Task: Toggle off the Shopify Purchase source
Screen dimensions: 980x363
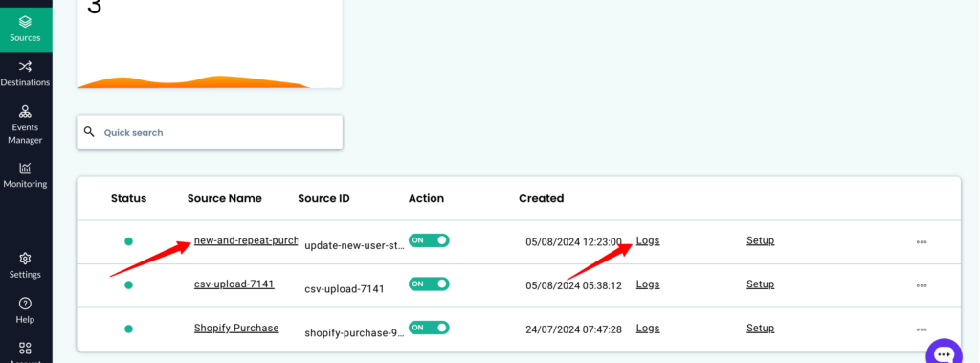Action: click(429, 328)
